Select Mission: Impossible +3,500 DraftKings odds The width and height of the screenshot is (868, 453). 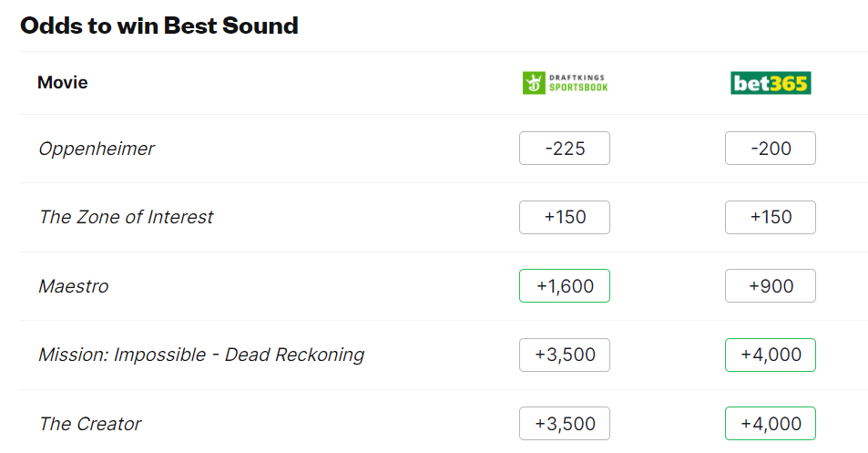point(565,355)
